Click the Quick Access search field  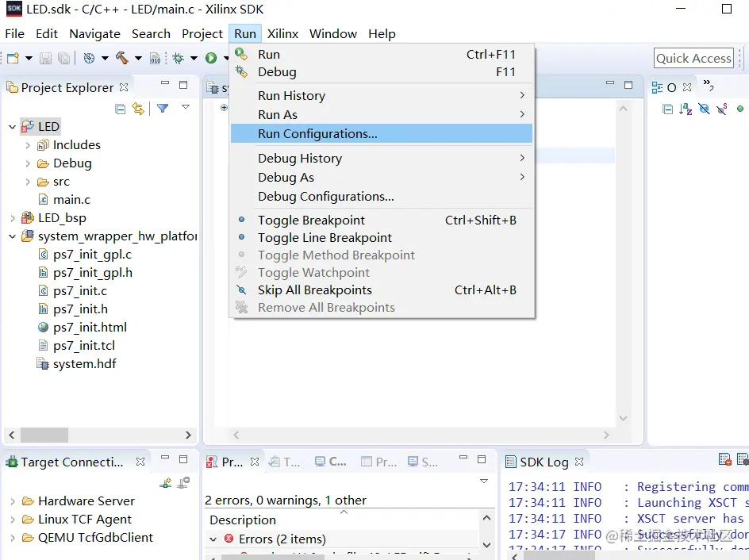point(693,58)
